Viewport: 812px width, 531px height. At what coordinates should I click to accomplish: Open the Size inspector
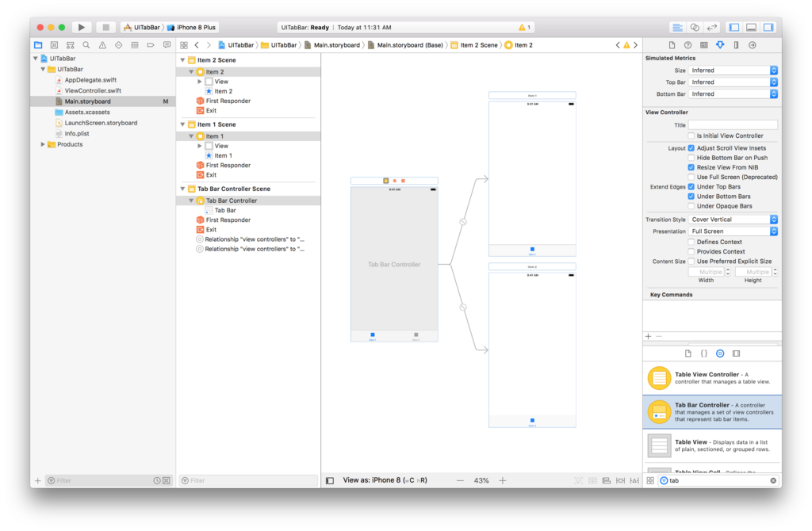click(x=737, y=45)
